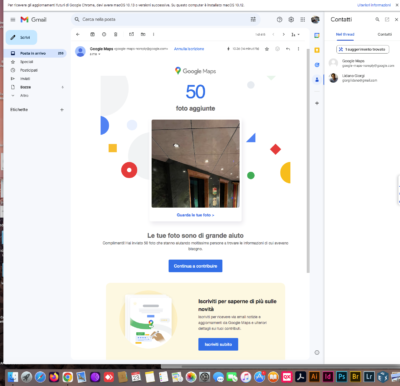Screen dimensions: 400x386
Task: Archive this Google Maps email
Action: pos(93,34)
